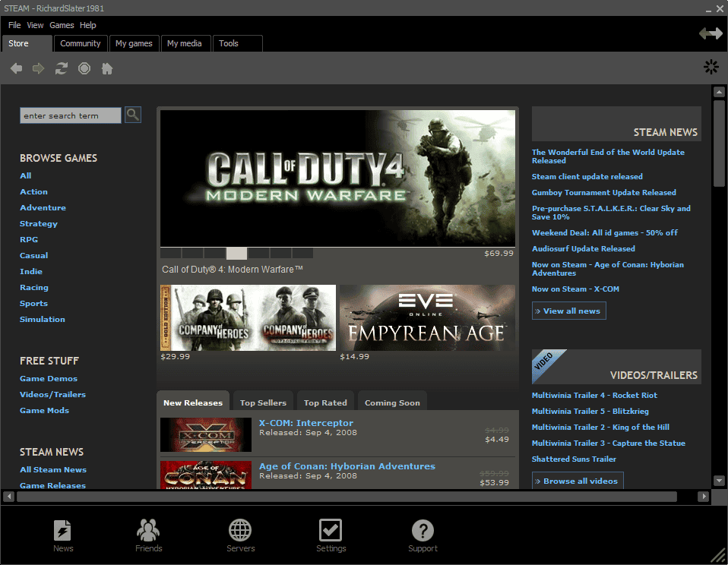This screenshot has width=728, height=565.
Task: Open the Strategy category link
Action: click(x=39, y=224)
